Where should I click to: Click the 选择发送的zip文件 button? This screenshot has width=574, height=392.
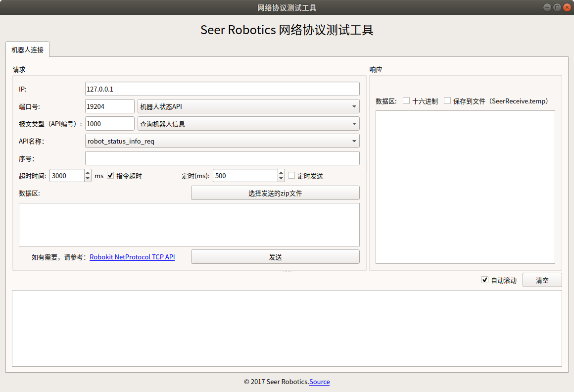pyautogui.click(x=275, y=193)
